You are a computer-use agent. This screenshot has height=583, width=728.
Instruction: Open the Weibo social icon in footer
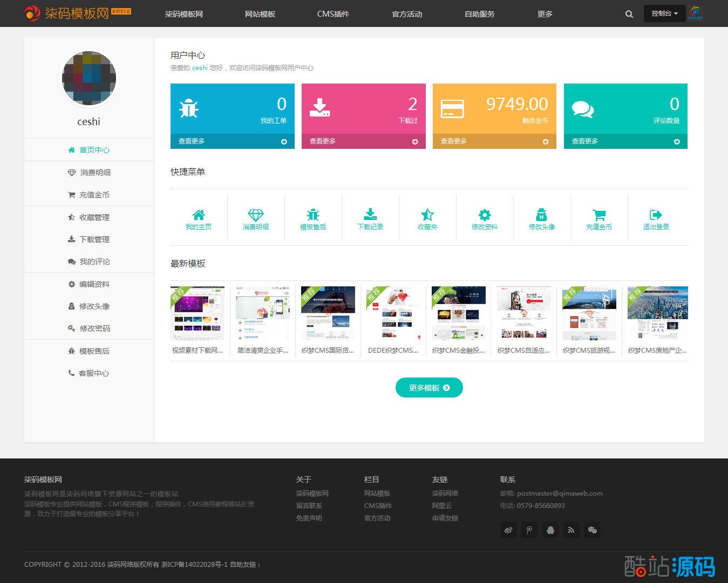[508, 530]
